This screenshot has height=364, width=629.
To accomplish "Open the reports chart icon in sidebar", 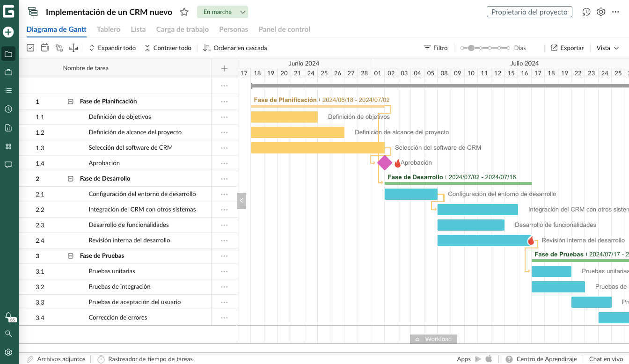I will tap(8, 128).
